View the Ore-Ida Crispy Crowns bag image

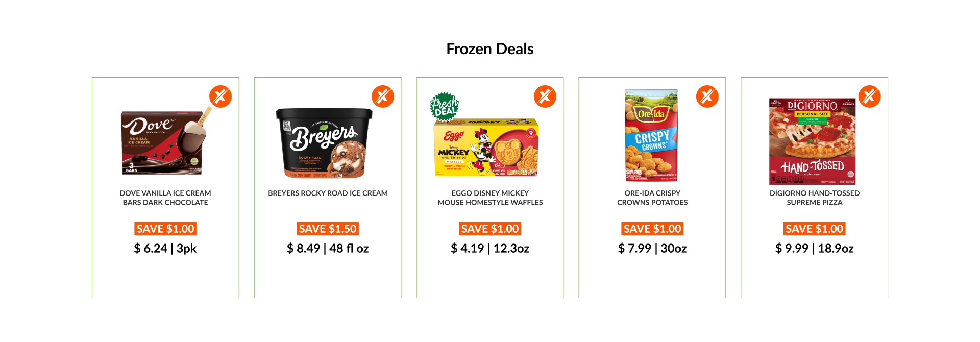652,135
